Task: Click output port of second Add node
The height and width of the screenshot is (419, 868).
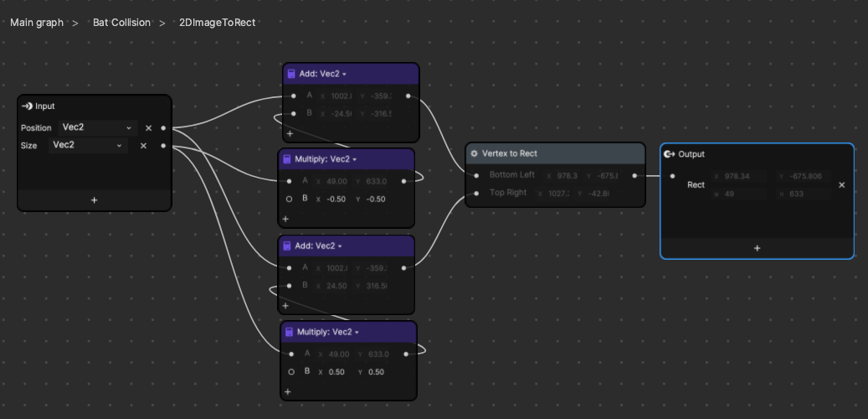Action: pos(403,267)
